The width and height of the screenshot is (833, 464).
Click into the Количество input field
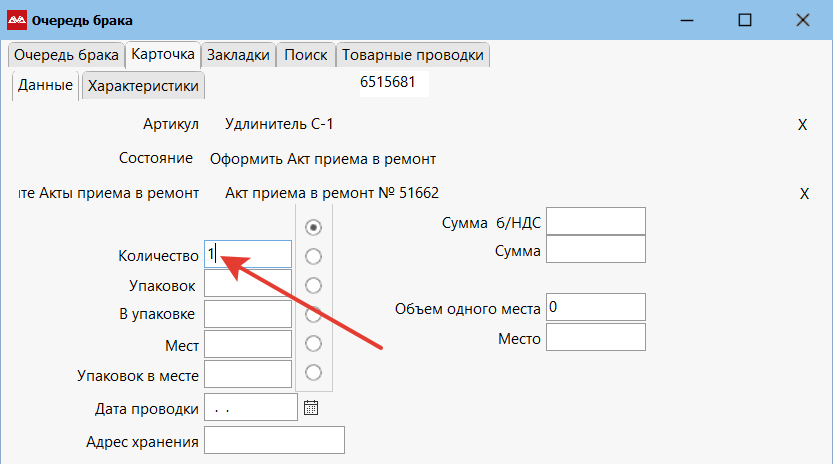pyautogui.click(x=248, y=255)
